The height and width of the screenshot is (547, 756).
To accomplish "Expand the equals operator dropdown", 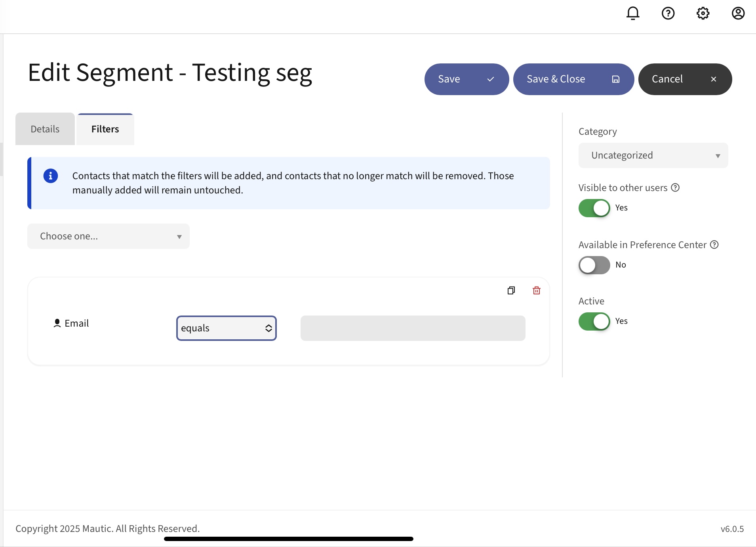I will [x=226, y=328].
